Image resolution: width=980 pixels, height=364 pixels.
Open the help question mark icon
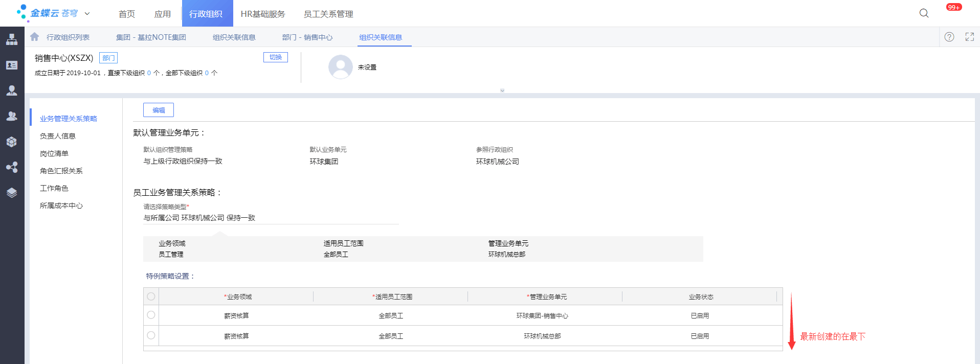pos(949,37)
